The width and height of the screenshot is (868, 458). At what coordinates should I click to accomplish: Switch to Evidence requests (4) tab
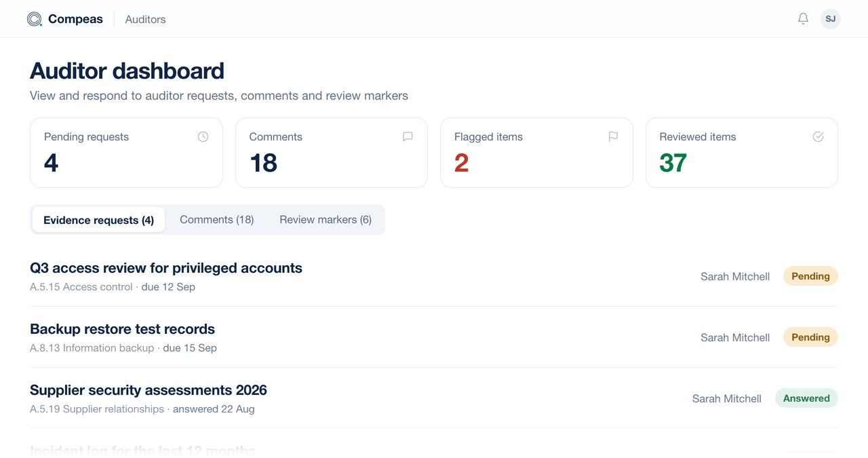click(x=98, y=220)
